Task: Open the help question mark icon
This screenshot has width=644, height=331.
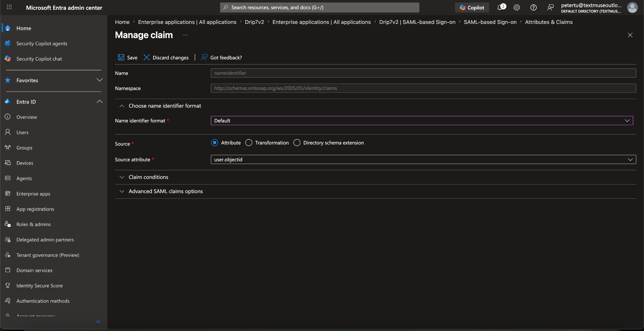Action: pyautogui.click(x=533, y=8)
